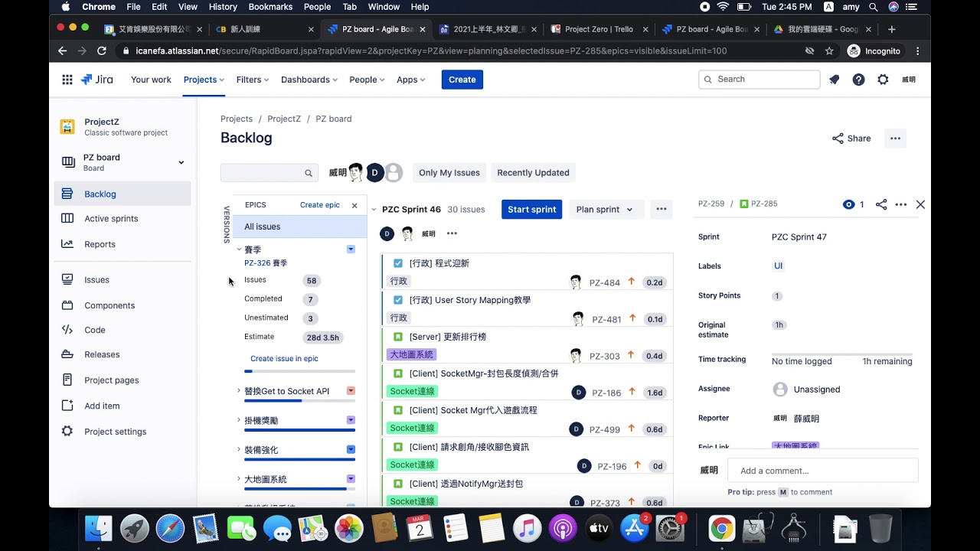Open the History menu in the macOS menu bar
This screenshot has width=980, height=551.
pos(223,7)
